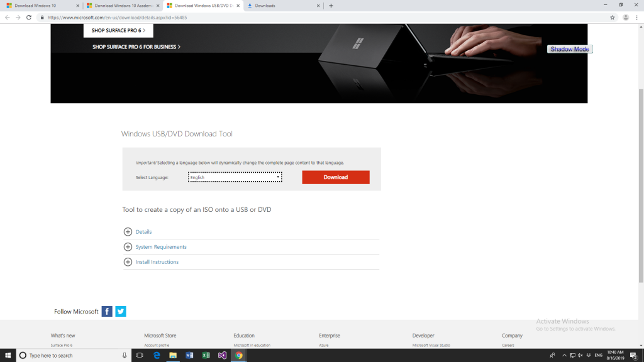644x362 pixels.
Task: Launch Microsoft Edge from taskbar
Action: click(x=157, y=356)
